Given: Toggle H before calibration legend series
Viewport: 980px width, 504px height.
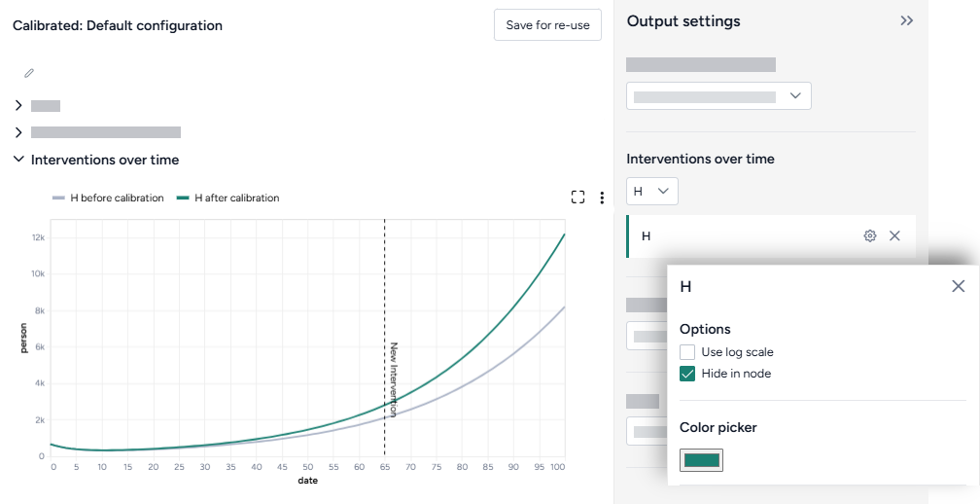Looking at the screenshot, I should tap(108, 198).
